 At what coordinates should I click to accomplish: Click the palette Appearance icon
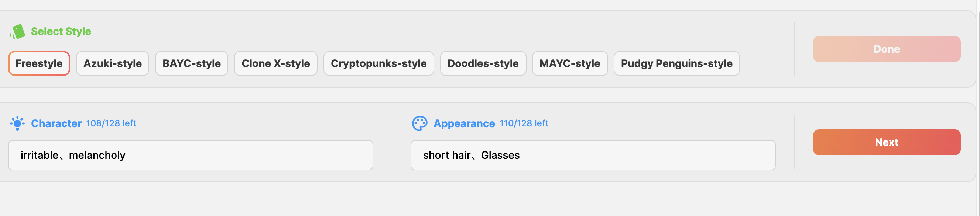click(419, 123)
